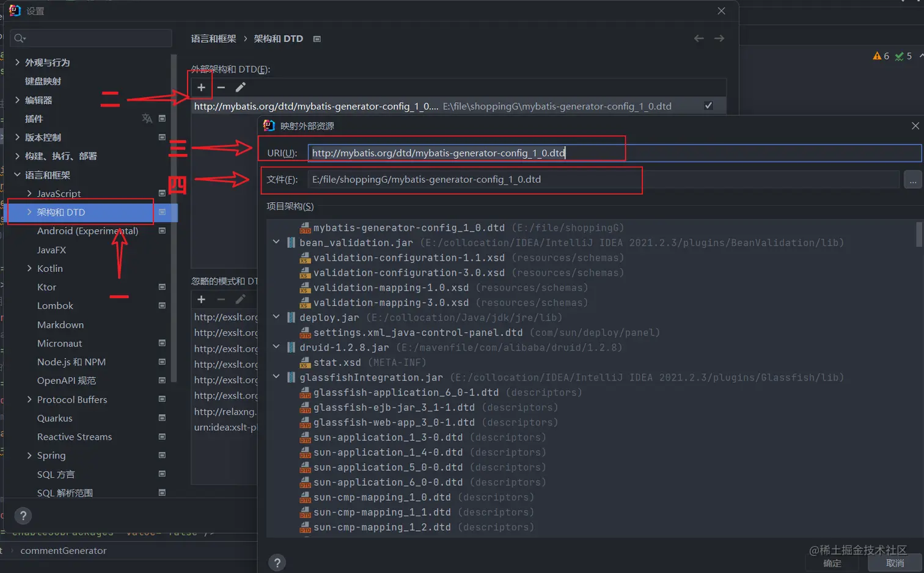The height and width of the screenshot is (573, 924).
Task: Click the project scope icon beside 版本控制
Action: 162,137
